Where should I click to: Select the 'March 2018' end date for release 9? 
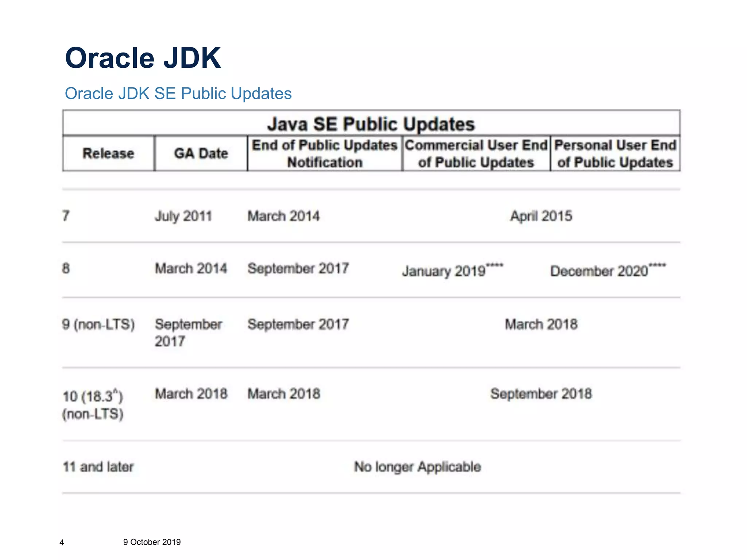(541, 324)
